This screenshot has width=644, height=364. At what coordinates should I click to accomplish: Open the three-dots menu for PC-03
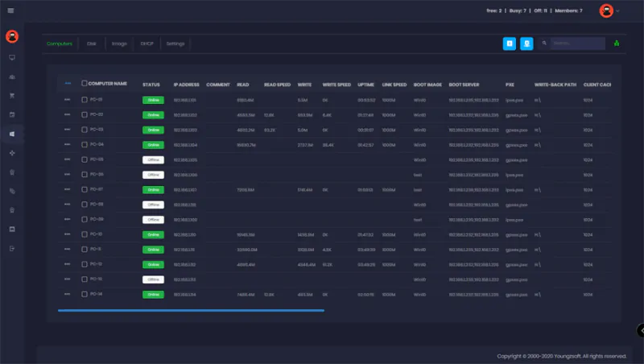pos(68,130)
